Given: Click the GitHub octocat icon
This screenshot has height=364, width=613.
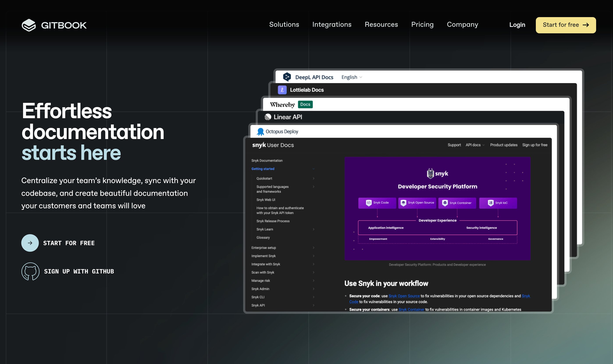Looking at the screenshot, I should click(x=30, y=271).
